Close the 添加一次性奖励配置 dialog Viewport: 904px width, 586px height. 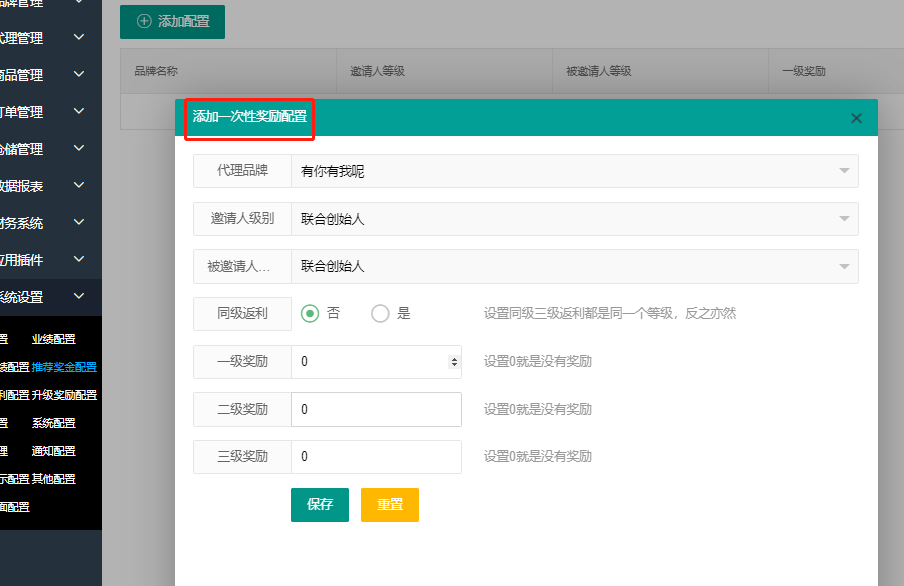point(856,118)
